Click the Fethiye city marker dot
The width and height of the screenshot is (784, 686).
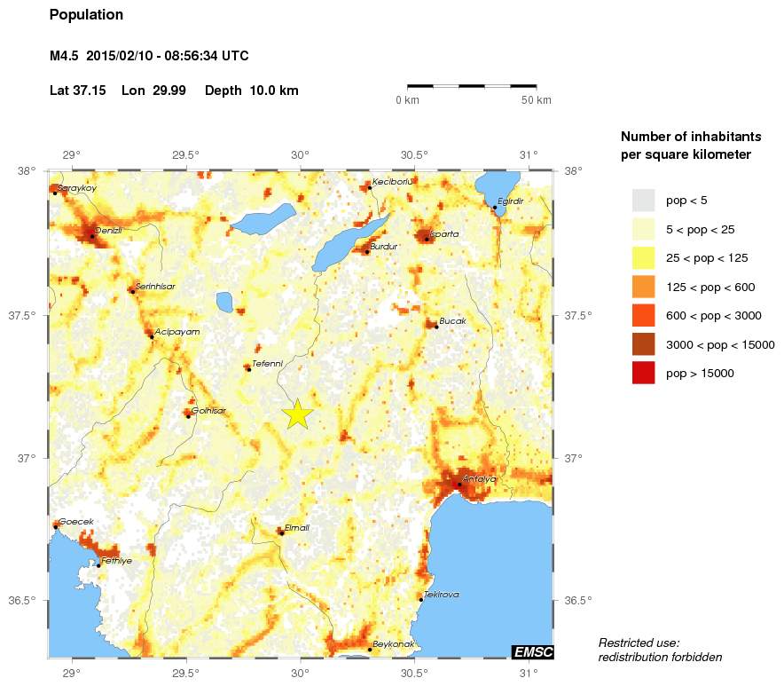pos(98,565)
